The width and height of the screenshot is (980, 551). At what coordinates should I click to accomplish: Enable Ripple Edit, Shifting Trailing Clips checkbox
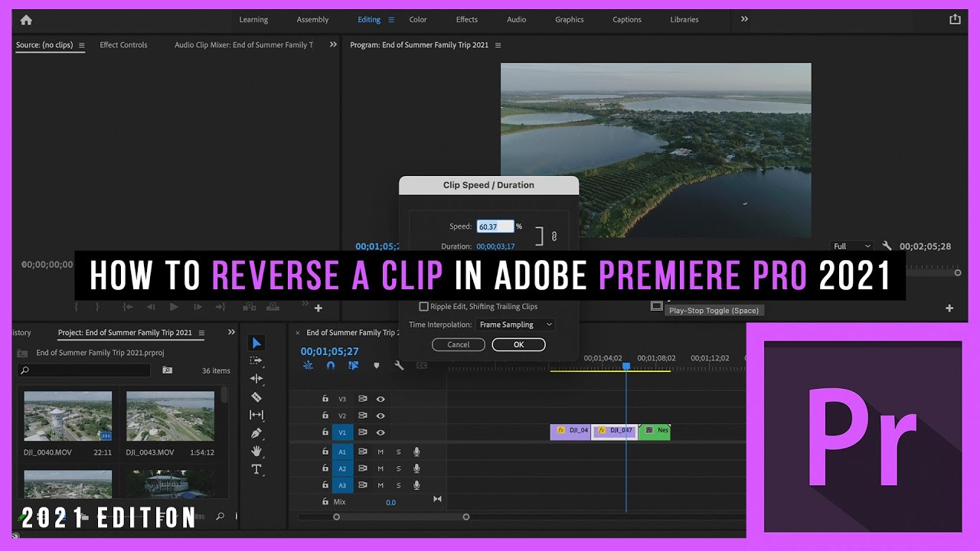[x=423, y=307]
